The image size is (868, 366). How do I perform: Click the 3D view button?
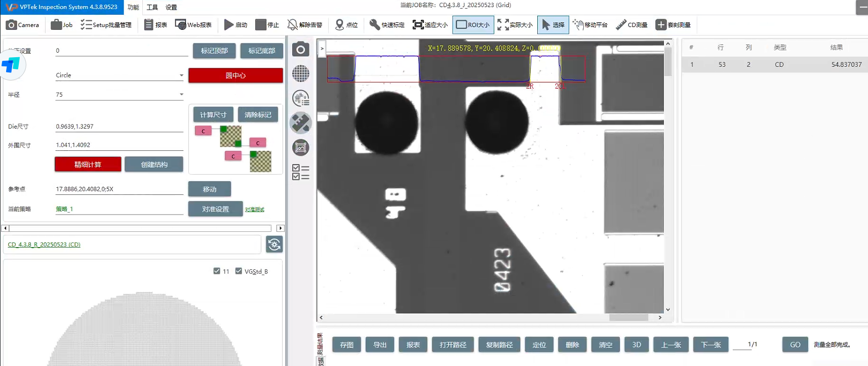click(637, 345)
